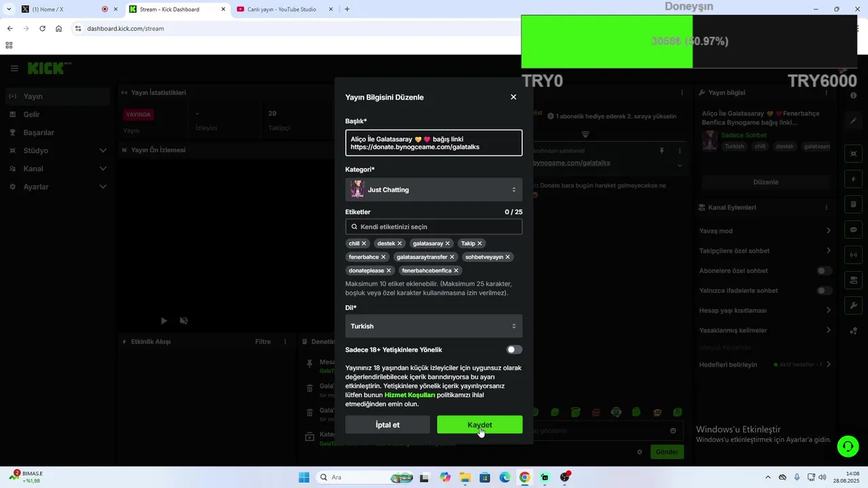Select Başarılar in the left sidebar
Screen dimensions: 868x488
click(x=58, y=133)
